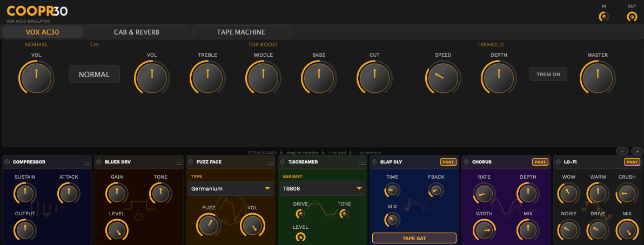Screen dimensions: 644x245
Task: Click the Fuzz Face VOL knob
Action: [253, 225]
